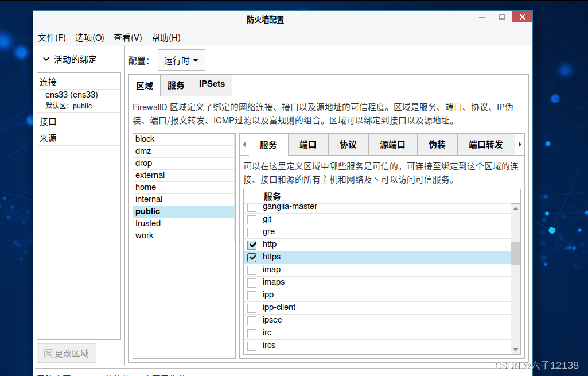Uncheck the http service checkbox
Screen dimensions: 588x376
point(252,245)
